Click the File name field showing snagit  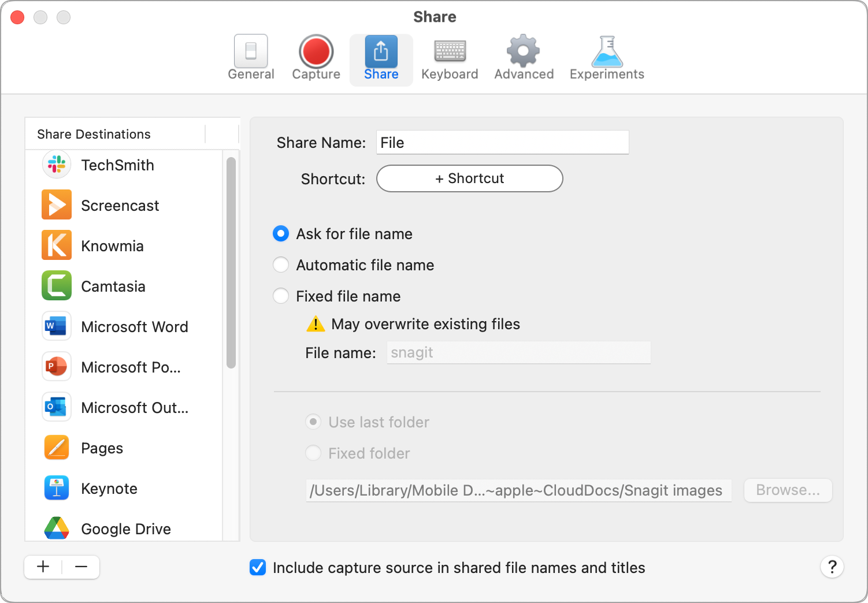click(518, 352)
